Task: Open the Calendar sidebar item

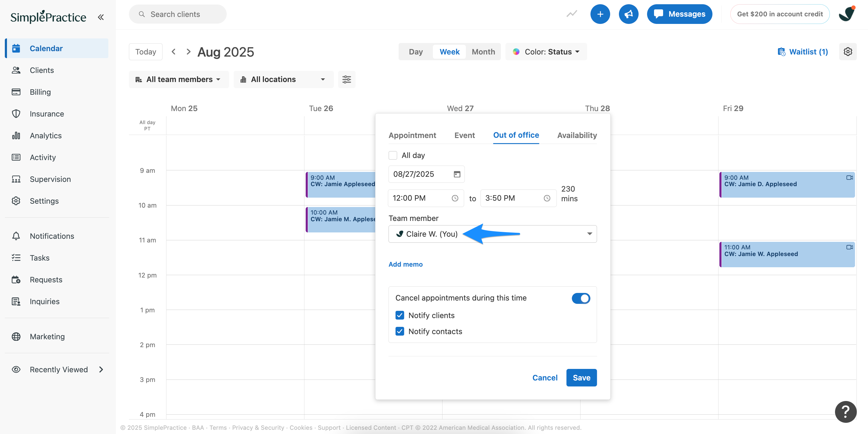Action: click(x=57, y=48)
